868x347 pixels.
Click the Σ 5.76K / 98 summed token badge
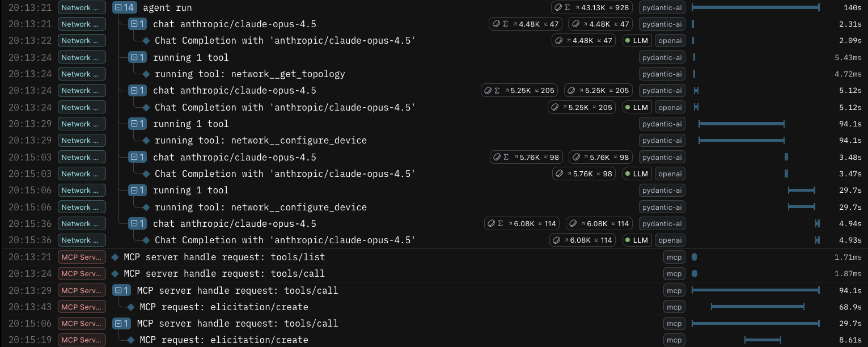(x=527, y=157)
